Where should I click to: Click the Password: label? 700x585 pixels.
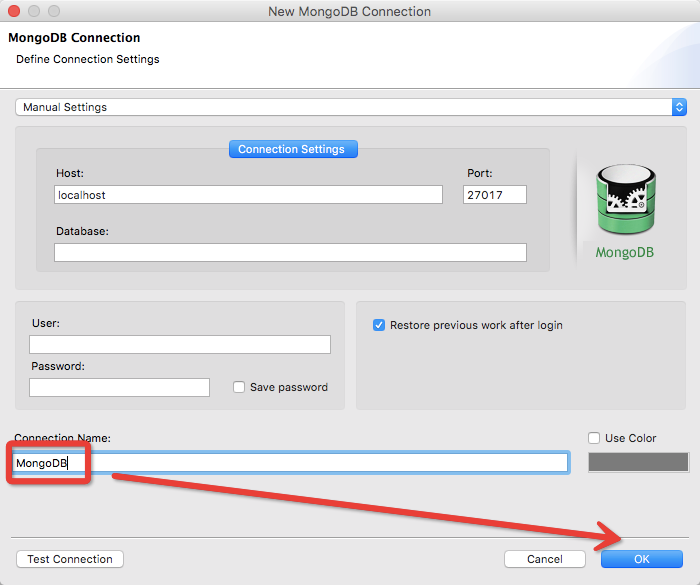click(58, 366)
